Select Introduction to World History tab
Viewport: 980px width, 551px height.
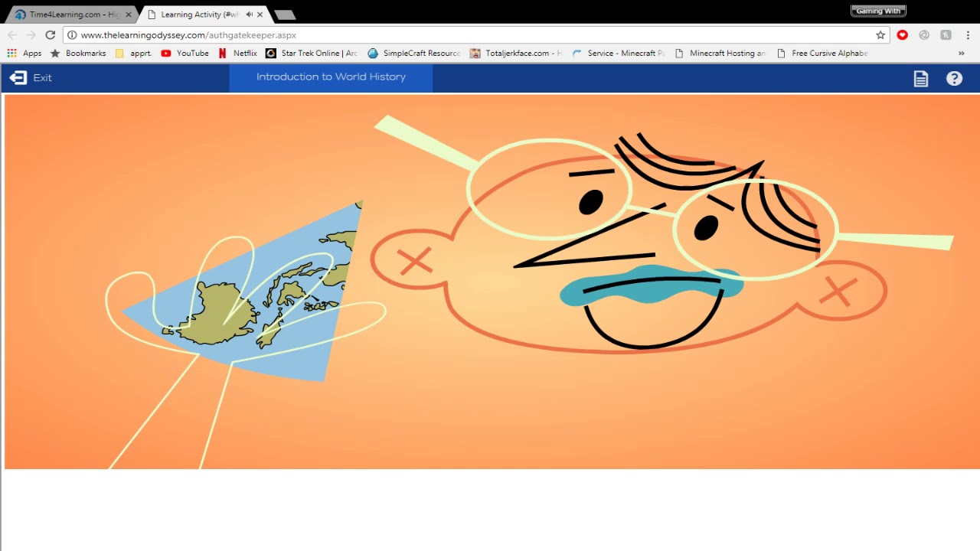coord(331,77)
